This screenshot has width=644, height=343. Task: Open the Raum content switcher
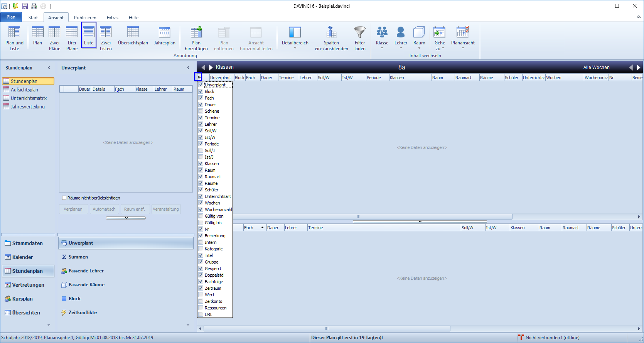pos(419,38)
